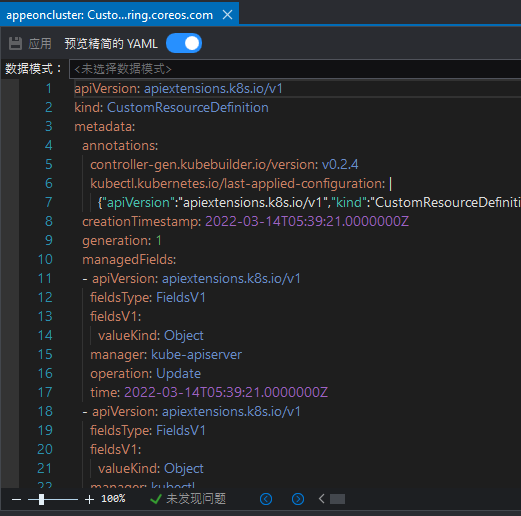
Task: Click the horizontal scrollbar thumb
Action: tap(337, 499)
